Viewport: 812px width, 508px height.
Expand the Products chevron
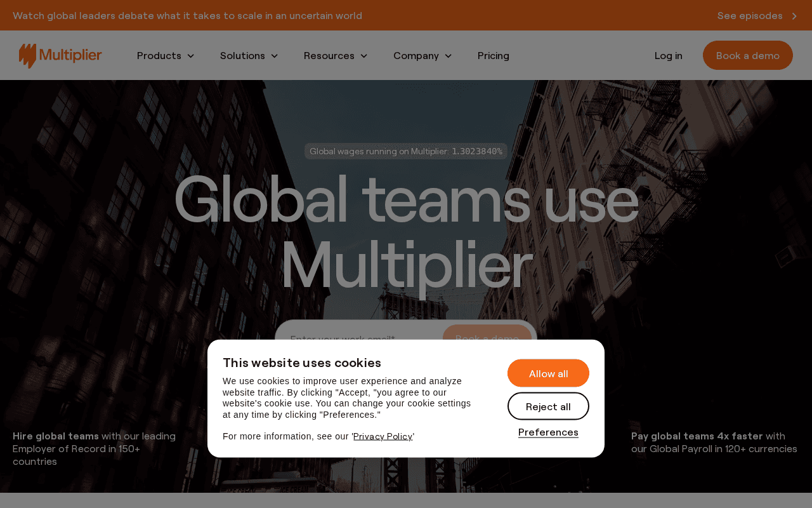[190, 56]
